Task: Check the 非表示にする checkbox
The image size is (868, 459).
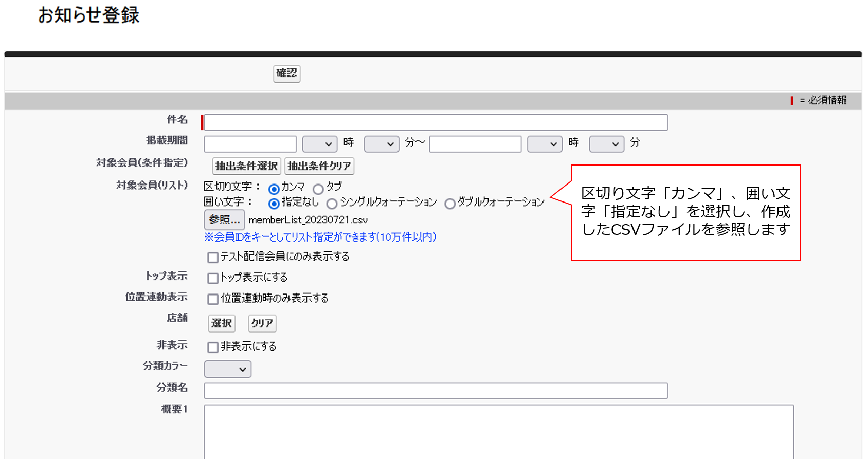Action: (x=213, y=347)
